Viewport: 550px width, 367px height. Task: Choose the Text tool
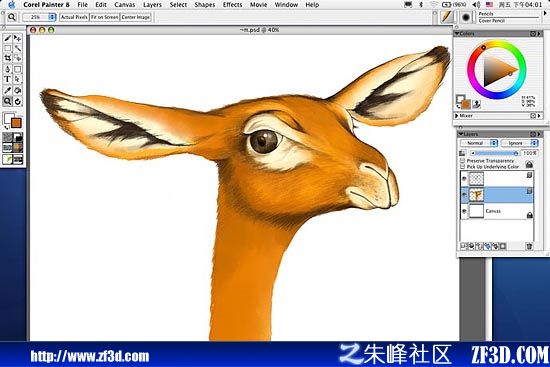[7, 79]
